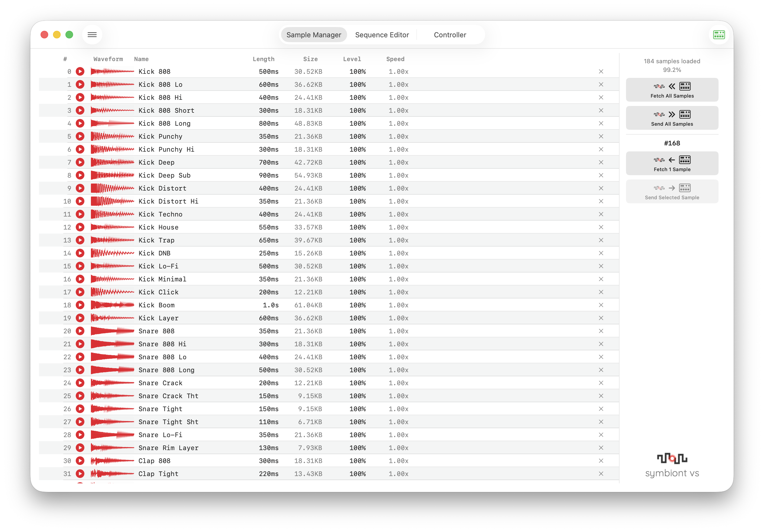Play the Snare 808 sample

(x=80, y=331)
